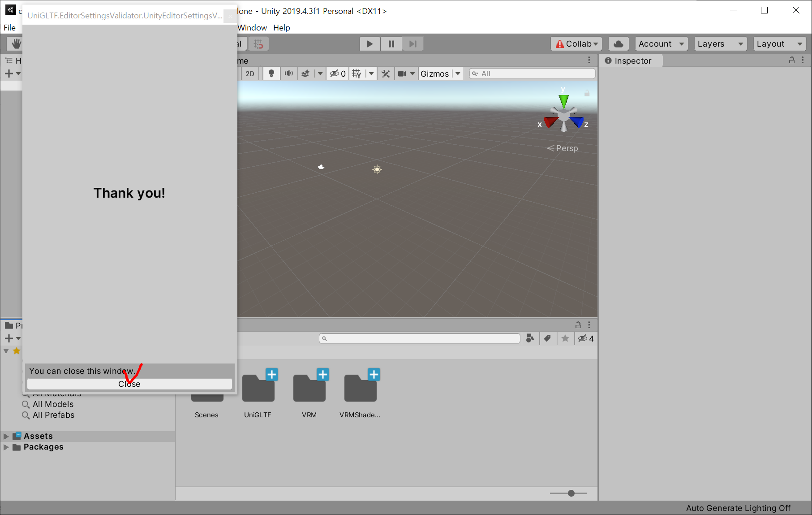The width and height of the screenshot is (812, 515).
Task: Open the Layout dropdown
Action: (779, 44)
